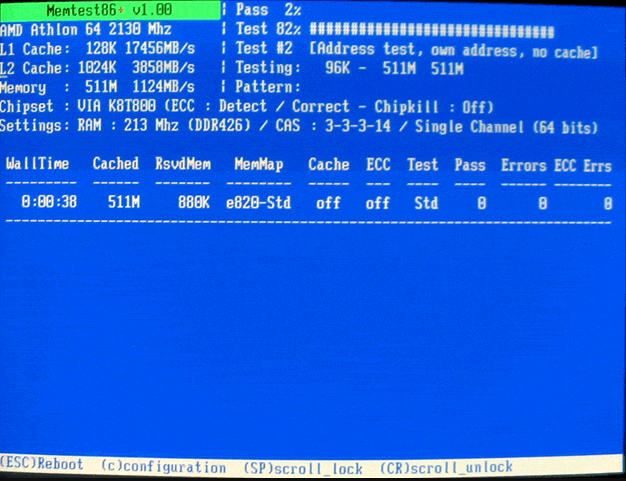Click the (ESC)Reboot option

pyautogui.click(x=42, y=464)
